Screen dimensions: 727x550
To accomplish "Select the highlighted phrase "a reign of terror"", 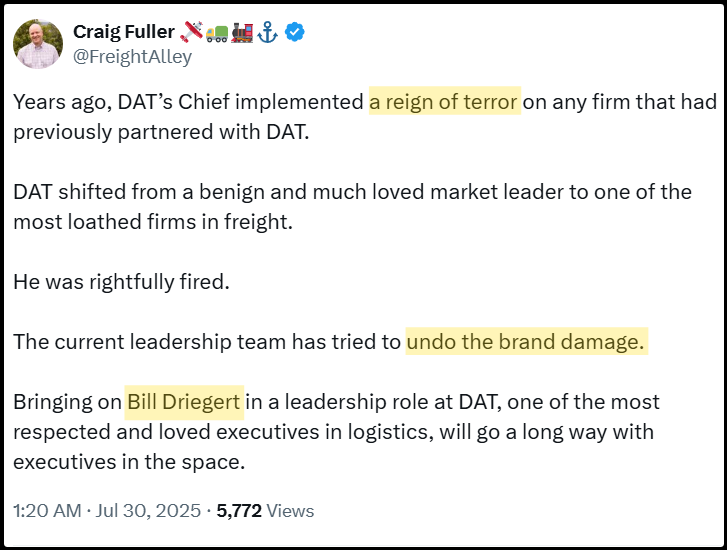I will 444,102.
